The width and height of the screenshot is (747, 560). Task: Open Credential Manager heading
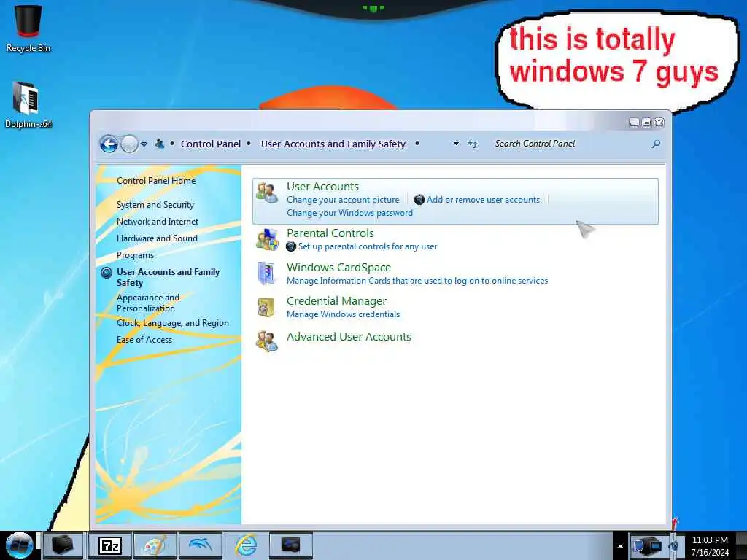(x=337, y=301)
